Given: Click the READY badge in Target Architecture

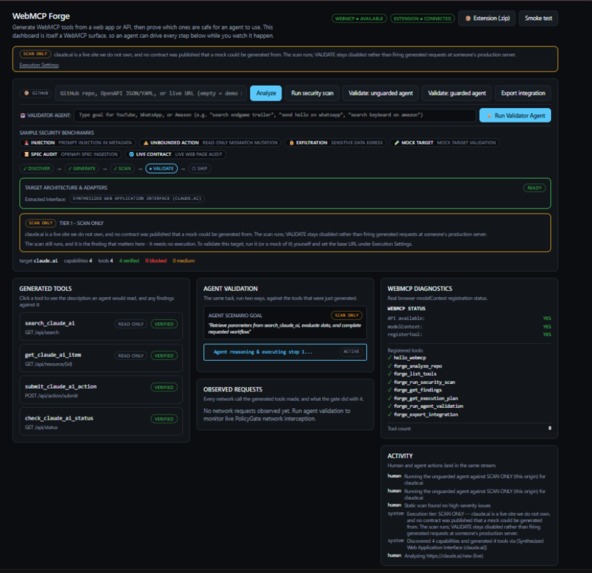Looking at the screenshot, I should click(534, 188).
